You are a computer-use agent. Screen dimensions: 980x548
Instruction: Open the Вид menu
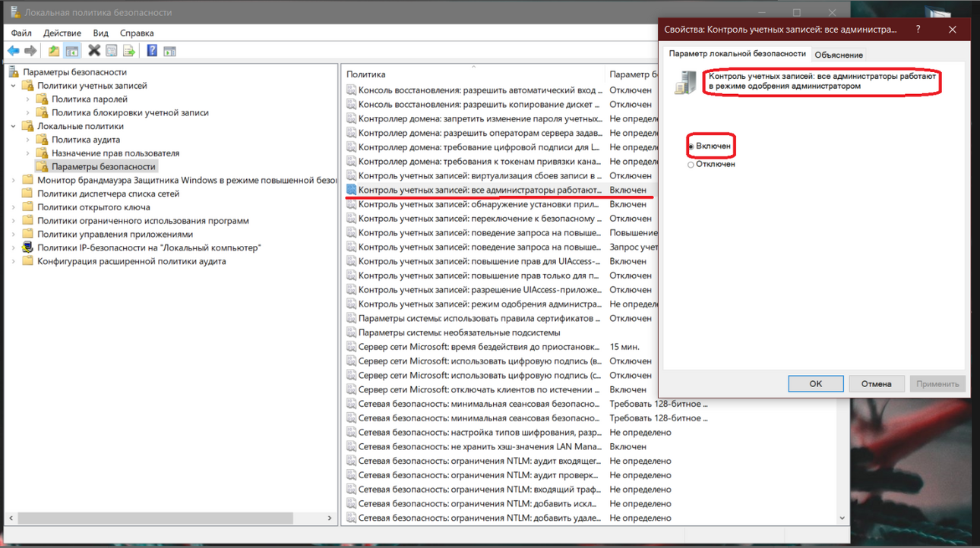point(101,33)
